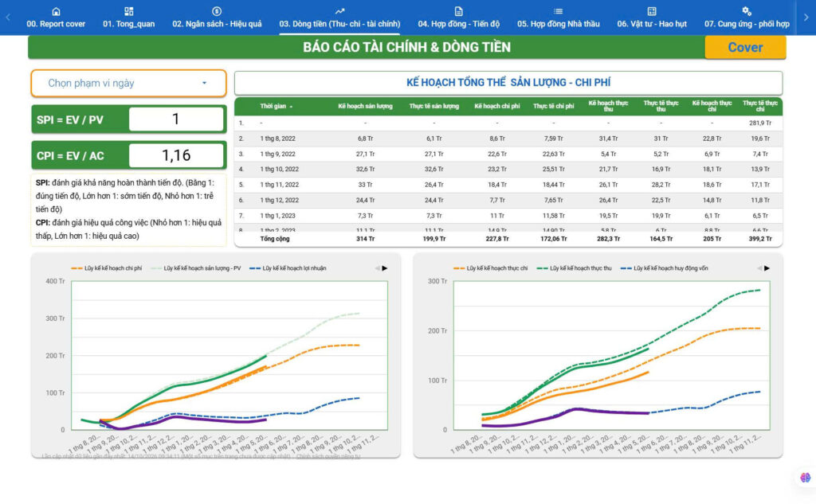Open the colorful assistant icon at bottom right
The height and width of the screenshot is (504, 816).
805,478
